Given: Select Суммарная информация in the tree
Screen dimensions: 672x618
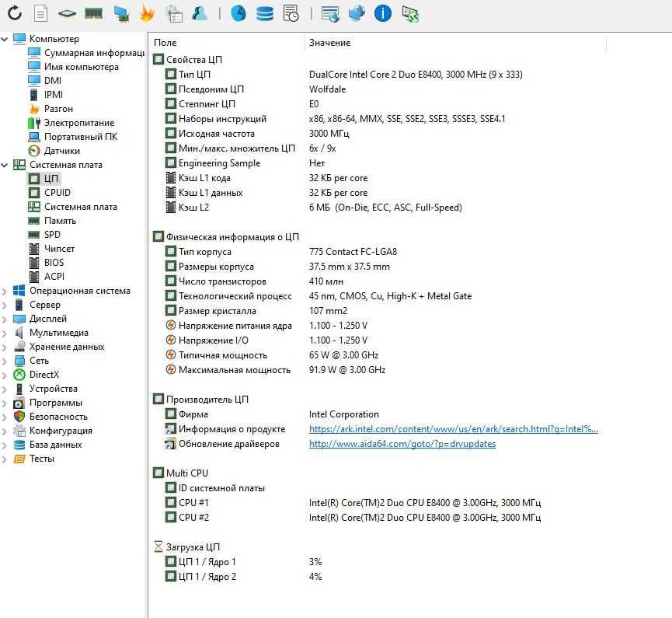Looking at the screenshot, I should pos(94,53).
